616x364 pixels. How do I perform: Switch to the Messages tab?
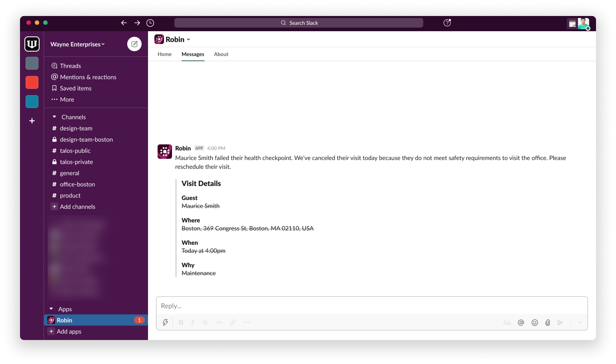[x=193, y=54]
